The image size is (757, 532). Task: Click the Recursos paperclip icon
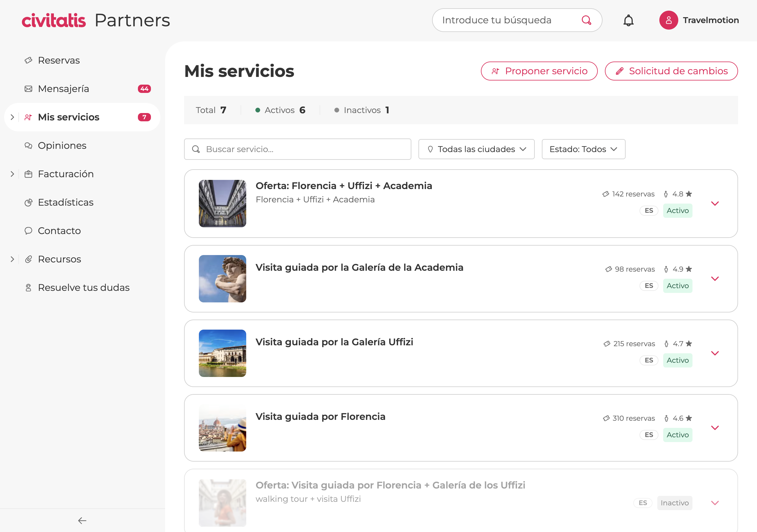coord(28,259)
